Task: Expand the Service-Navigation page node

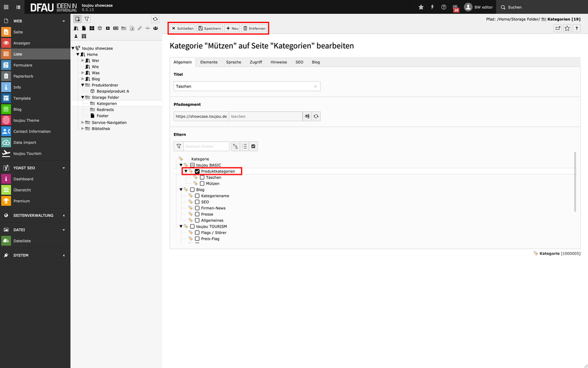Action: coord(83,122)
